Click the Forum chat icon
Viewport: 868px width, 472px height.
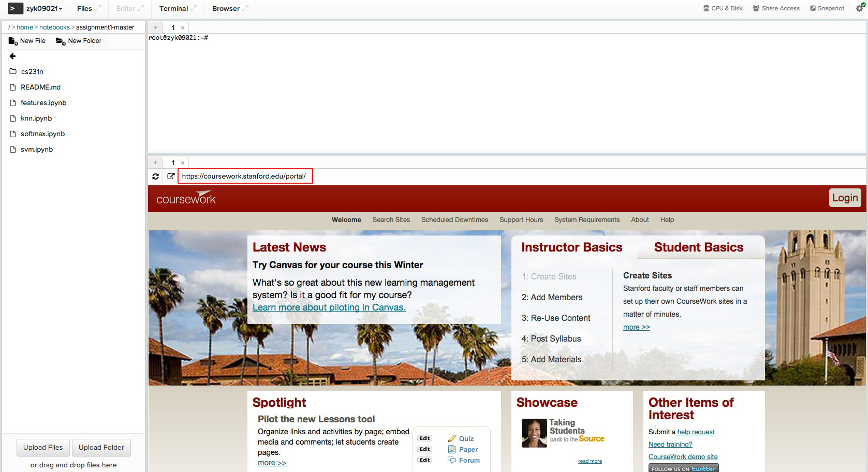pyautogui.click(x=452, y=460)
